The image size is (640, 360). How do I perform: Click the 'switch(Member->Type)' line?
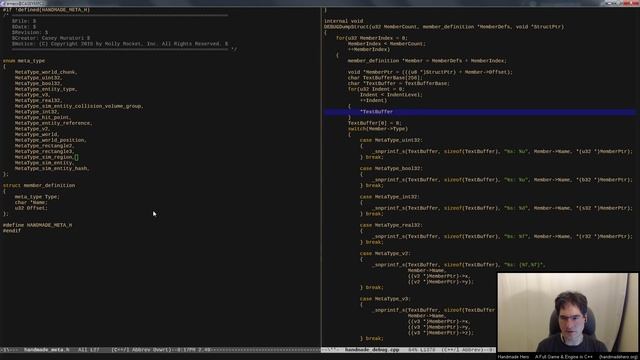coord(378,129)
